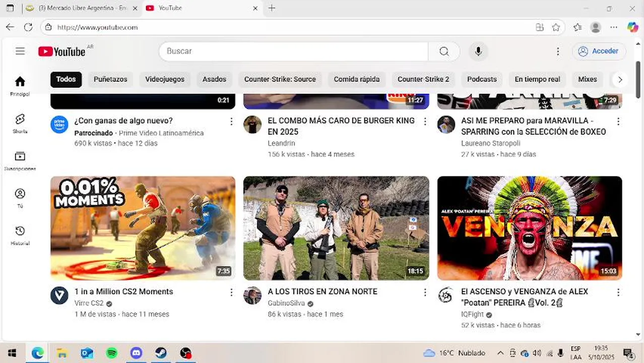
Task: Click the search magnifier button
Action: coord(444,51)
